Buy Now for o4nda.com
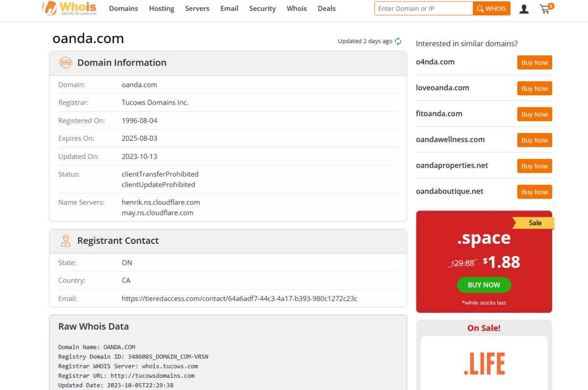Viewport: 588px width, 390px height. [534, 63]
